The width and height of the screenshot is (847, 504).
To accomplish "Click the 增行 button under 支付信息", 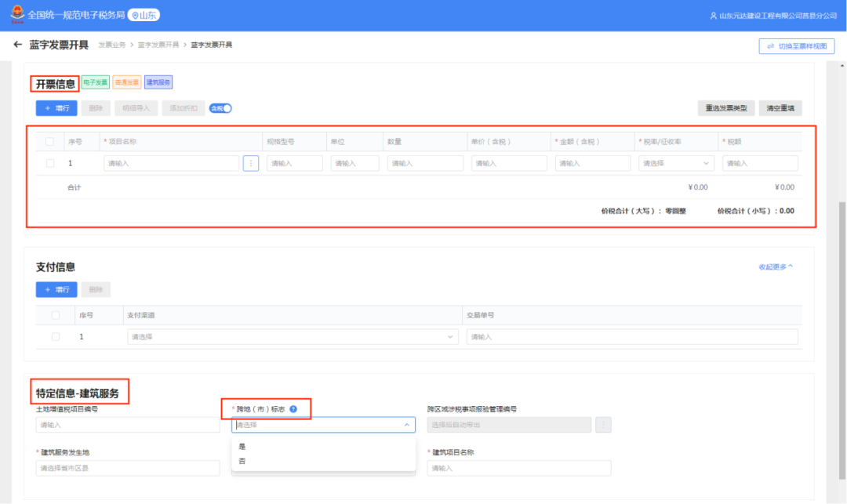I will pyautogui.click(x=56, y=290).
